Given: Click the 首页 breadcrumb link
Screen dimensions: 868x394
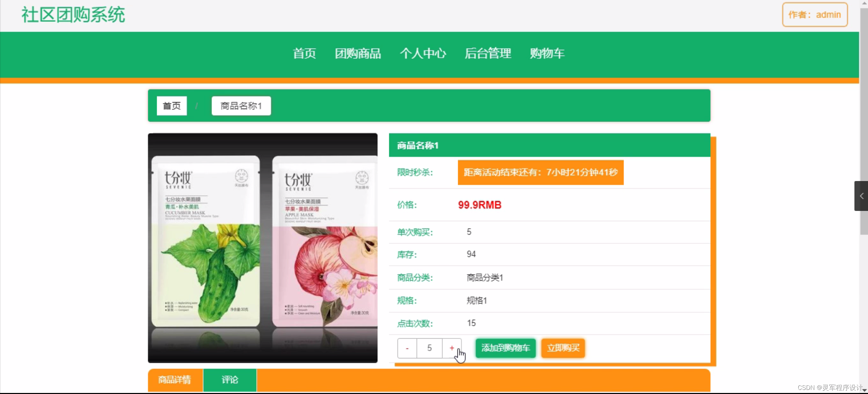Looking at the screenshot, I should coord(172,106).
